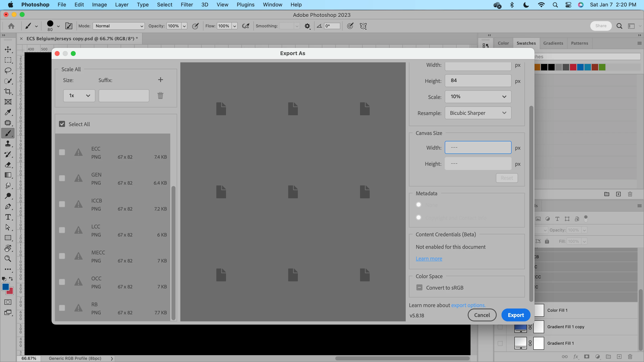Select the Move tool

point(8,49)
